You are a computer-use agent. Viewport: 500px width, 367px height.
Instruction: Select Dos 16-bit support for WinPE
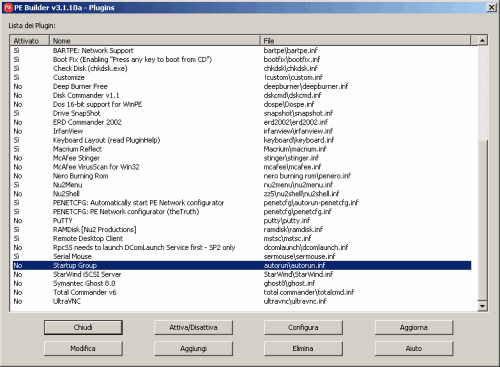[242, 104]
